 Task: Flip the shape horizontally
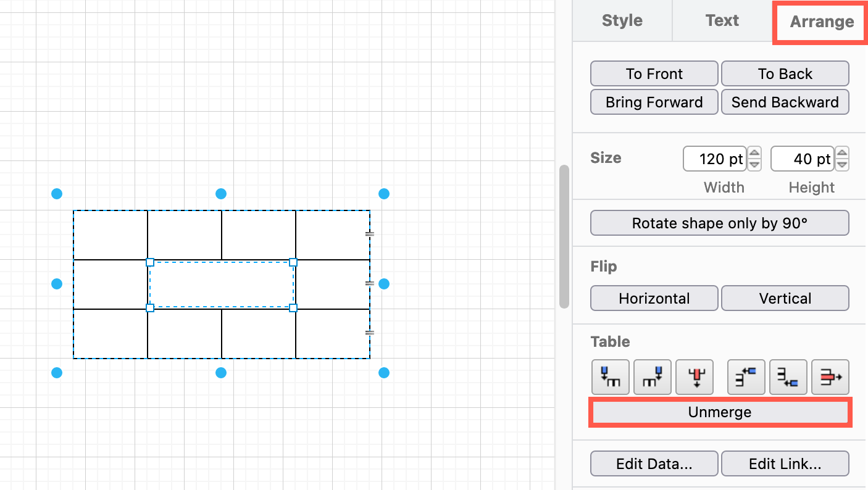coord(654,298)
